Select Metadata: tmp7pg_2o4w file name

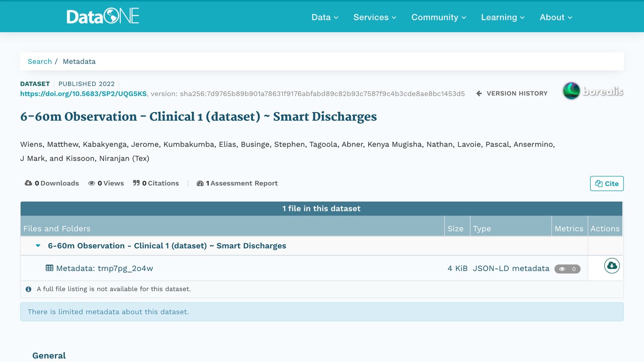point(105,268)
